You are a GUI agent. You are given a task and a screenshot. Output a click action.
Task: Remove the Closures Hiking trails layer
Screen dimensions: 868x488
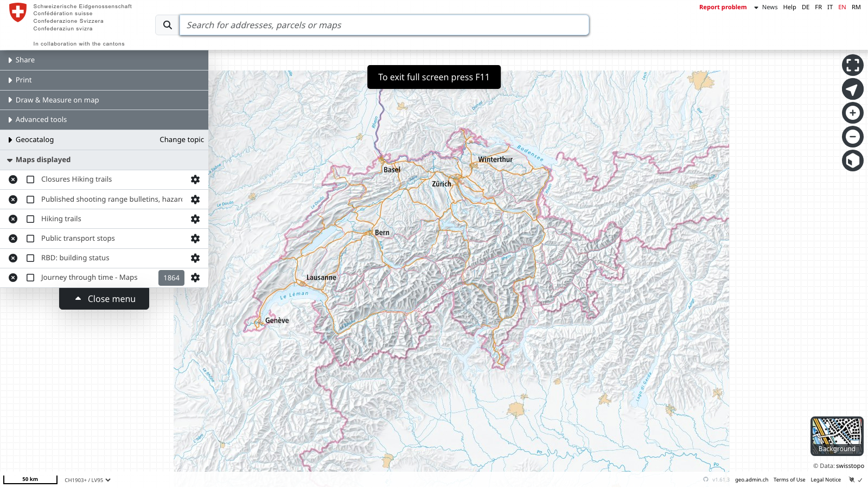point(13,179)
